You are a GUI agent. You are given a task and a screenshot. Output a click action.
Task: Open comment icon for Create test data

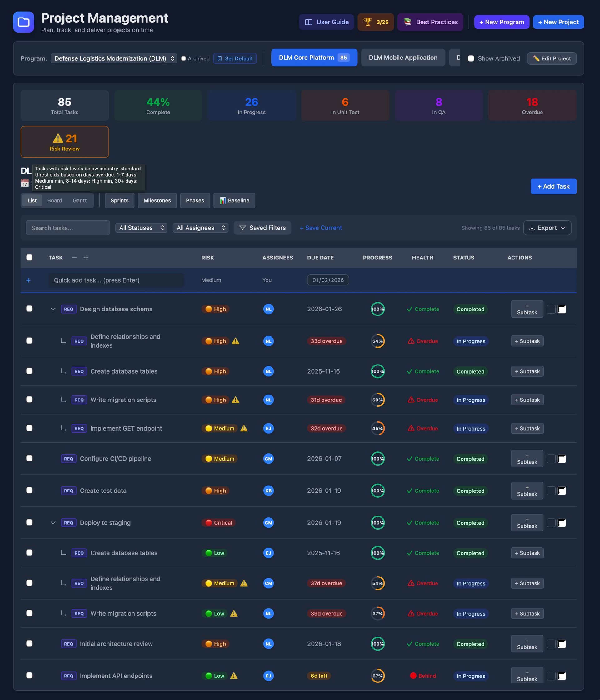562,491
